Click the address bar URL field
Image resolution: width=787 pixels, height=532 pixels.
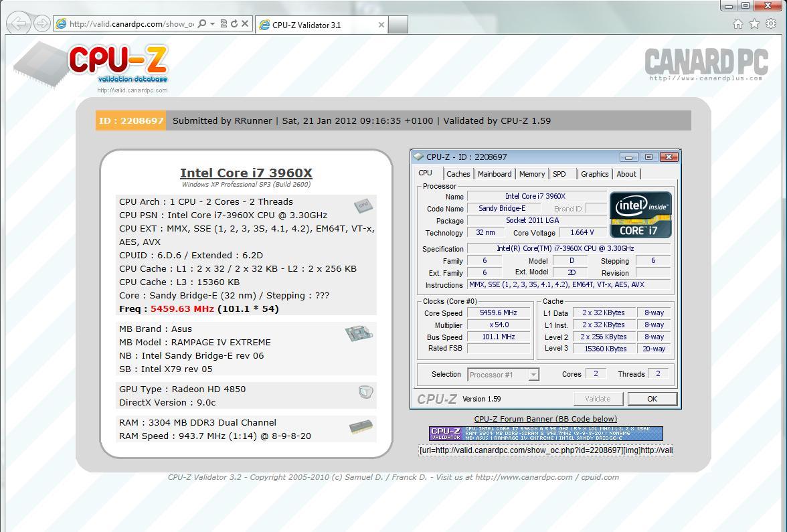(131, 23)
